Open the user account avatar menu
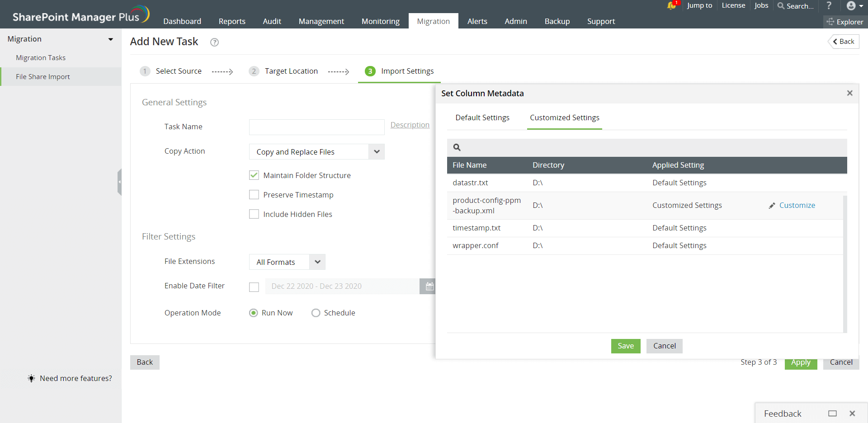 click(x=854, y=6)
